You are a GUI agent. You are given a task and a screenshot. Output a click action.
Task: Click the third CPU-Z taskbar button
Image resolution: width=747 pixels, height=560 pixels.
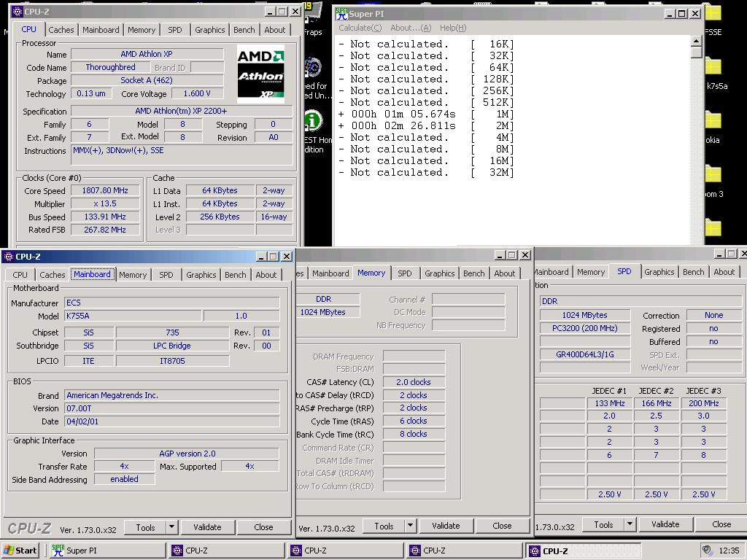(465, 551)
